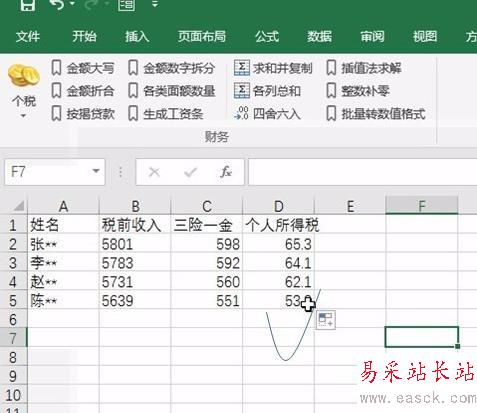Click the 求和并复制 sigma icon

[x=242, y=68]
